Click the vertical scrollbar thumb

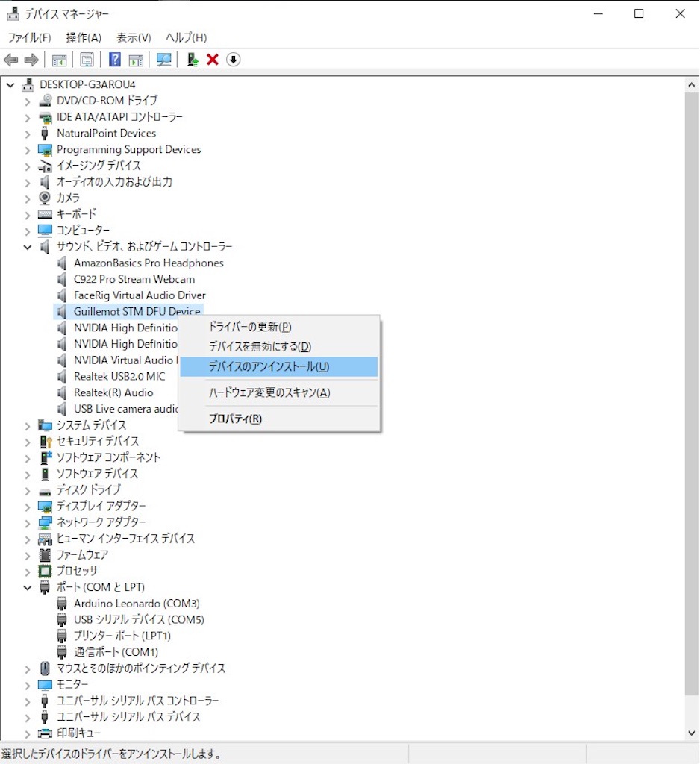point(691,394)
